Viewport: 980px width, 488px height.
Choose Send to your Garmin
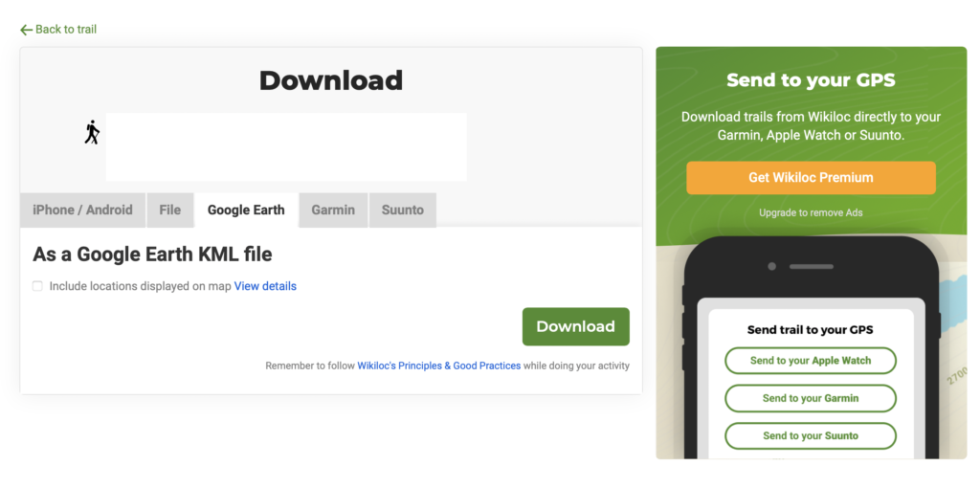[811, 398]
